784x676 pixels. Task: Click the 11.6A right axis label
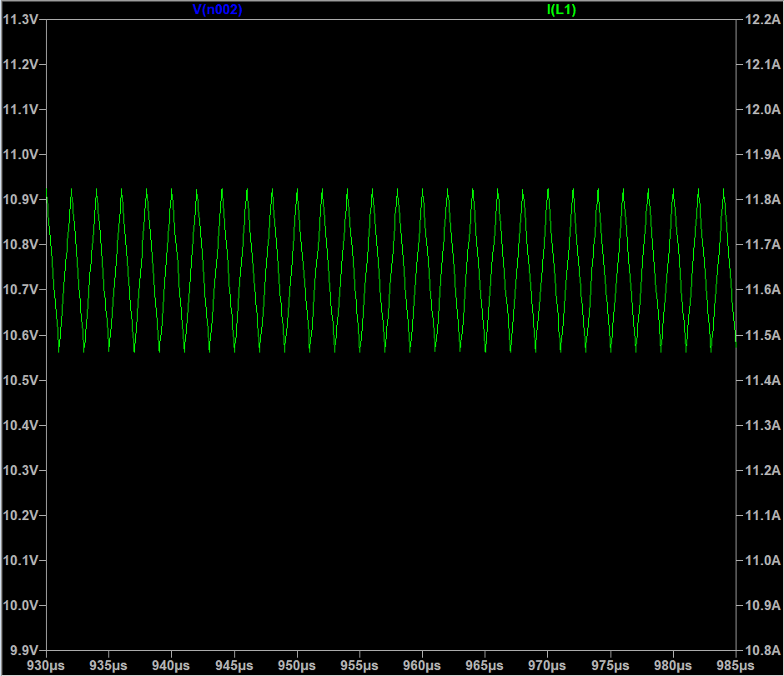(x=763, y=290)
